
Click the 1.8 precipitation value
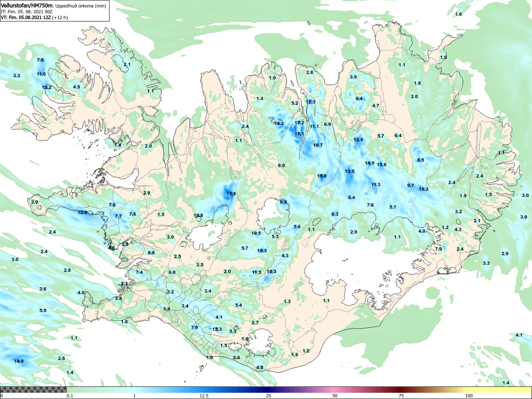tap(417, 83)
